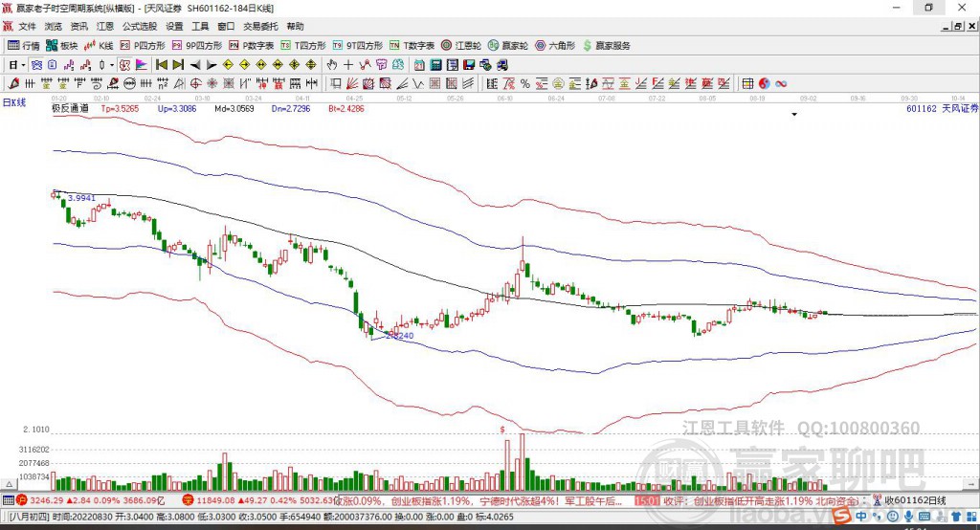Screen dimensions: 980x530
Task: Click the Md=3.0569 value
Action: [x=234, y=109]
